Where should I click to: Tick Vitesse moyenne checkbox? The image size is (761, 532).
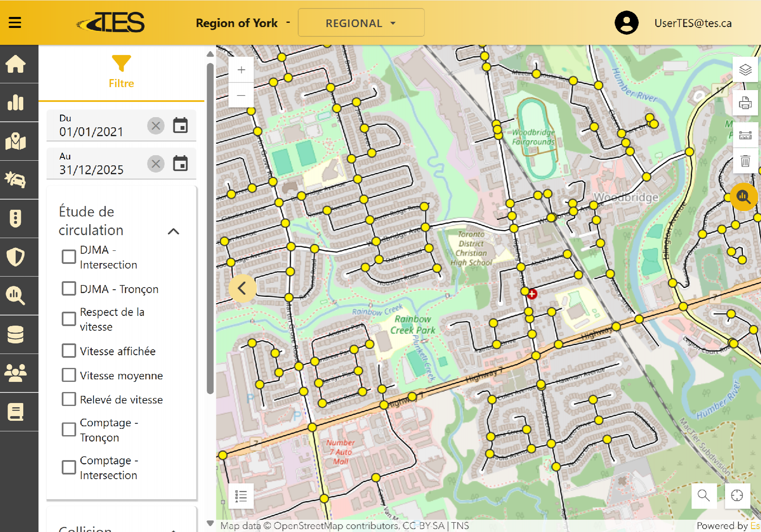69,375
